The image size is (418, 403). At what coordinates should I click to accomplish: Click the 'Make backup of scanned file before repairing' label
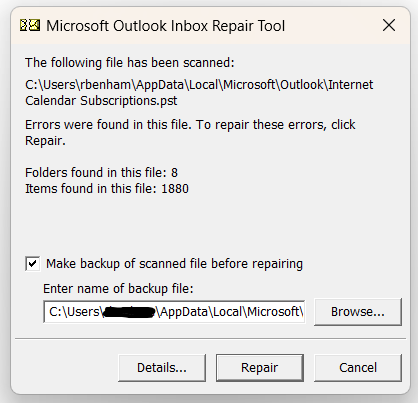(174, 264)
